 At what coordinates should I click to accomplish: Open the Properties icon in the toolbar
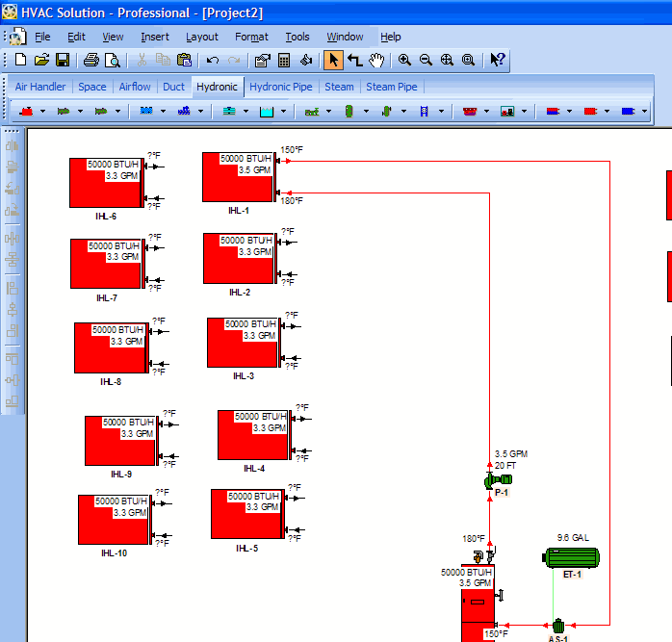pos(262,60)
